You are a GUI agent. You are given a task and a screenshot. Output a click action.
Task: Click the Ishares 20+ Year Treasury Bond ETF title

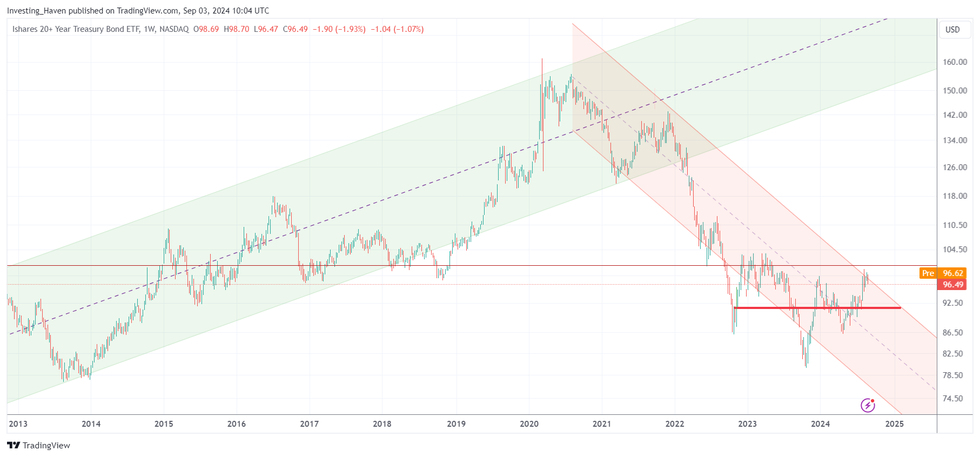coord(76,29)
